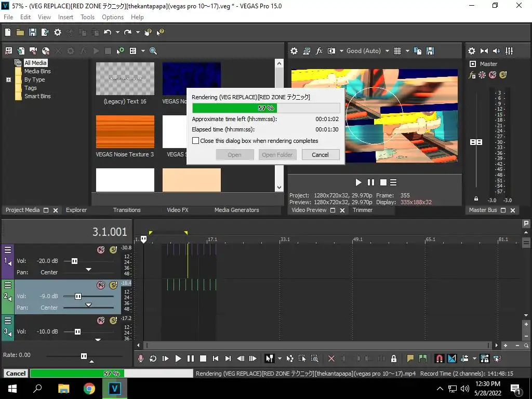The image size is (532, 399).
Task: Mute audio track 2
Action: (x=101, y=285)
